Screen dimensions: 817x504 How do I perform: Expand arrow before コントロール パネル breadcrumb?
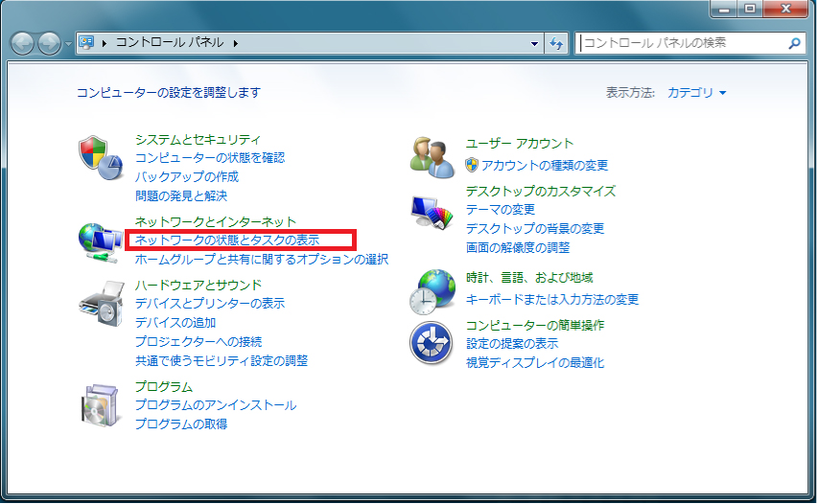105,43
